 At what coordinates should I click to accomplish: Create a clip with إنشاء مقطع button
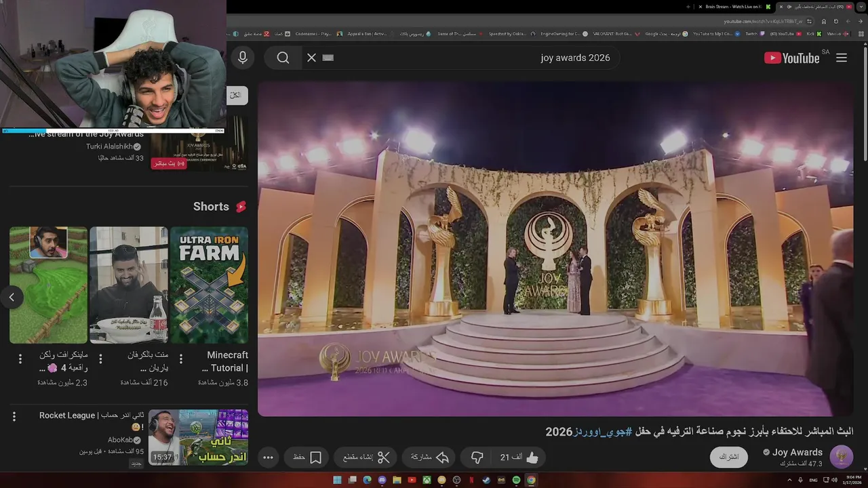366,457
